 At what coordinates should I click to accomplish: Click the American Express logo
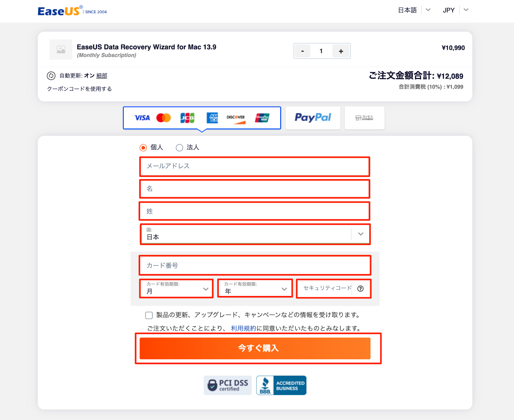point(212,118)
